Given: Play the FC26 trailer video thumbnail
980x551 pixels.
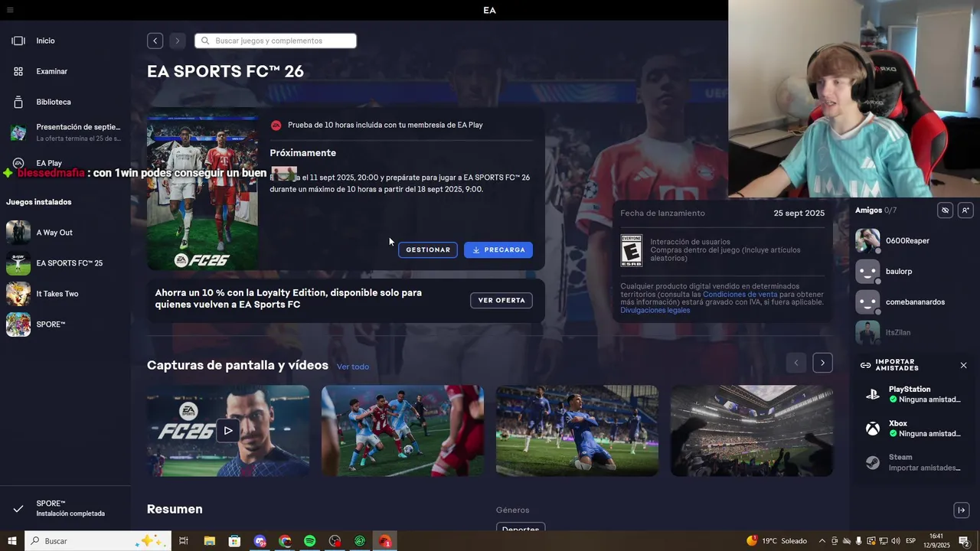Looking at the screenshot, I should click(x=228, y=431).
